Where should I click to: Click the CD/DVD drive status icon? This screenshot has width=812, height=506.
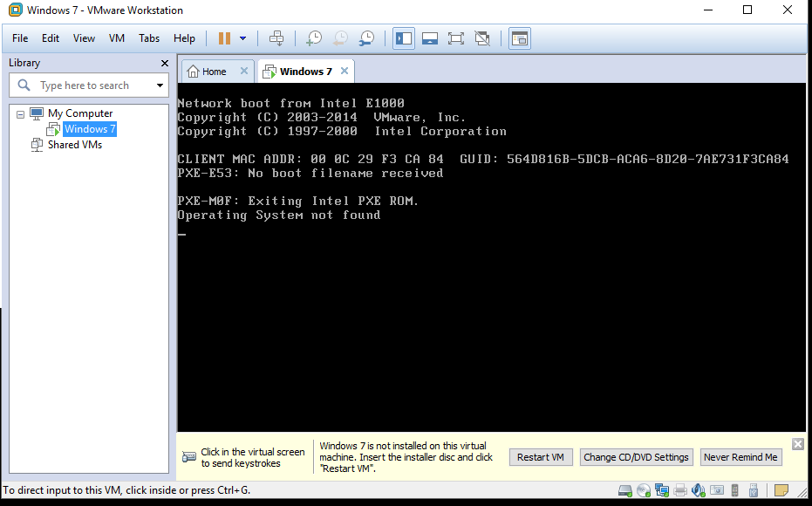point(644,490)
